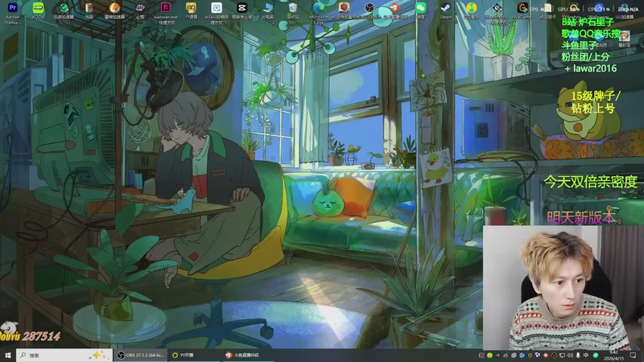Open the volume icon in system tray
Image resolution: width=644 pixels, height=362 pixels.
click(x=570, y=355)
